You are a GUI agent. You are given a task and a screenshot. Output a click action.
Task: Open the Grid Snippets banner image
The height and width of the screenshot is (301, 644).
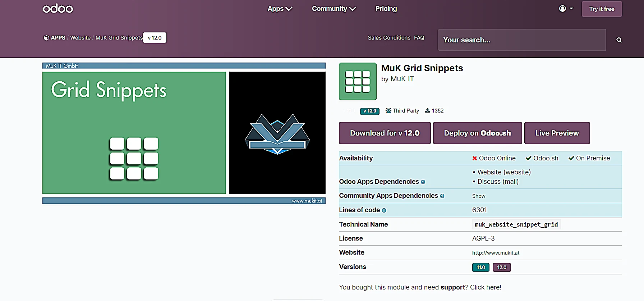pos(184,133)
